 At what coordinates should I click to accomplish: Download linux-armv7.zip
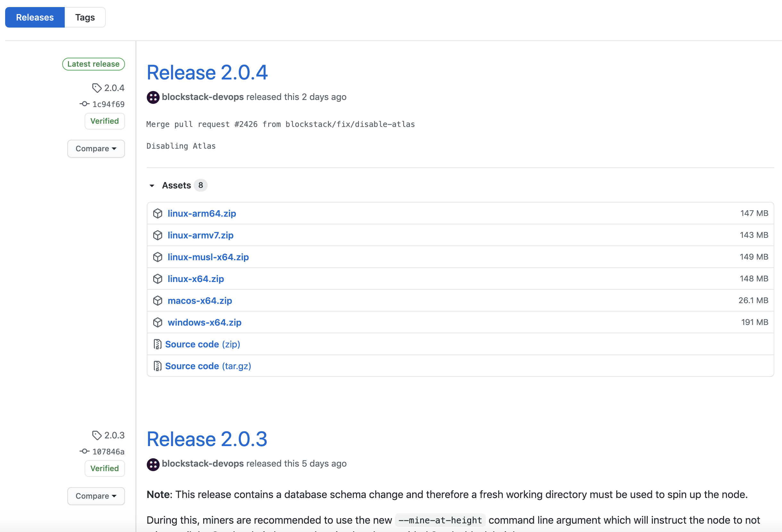tap(201, 235)
